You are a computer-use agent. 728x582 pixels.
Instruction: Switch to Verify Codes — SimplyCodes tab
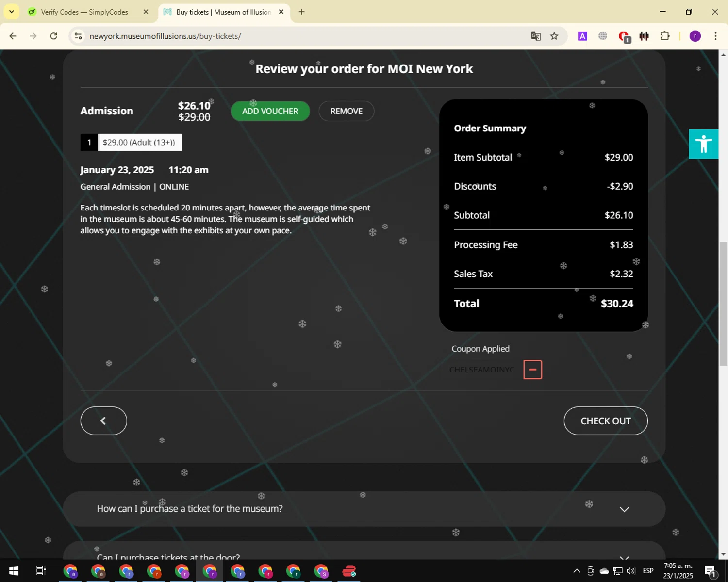click(84, 12)
